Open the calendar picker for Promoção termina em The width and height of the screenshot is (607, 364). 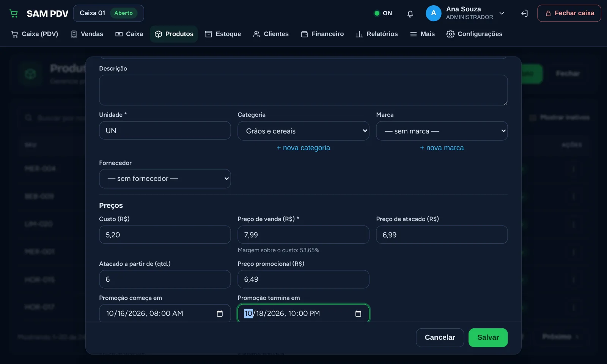click(358, 314)
